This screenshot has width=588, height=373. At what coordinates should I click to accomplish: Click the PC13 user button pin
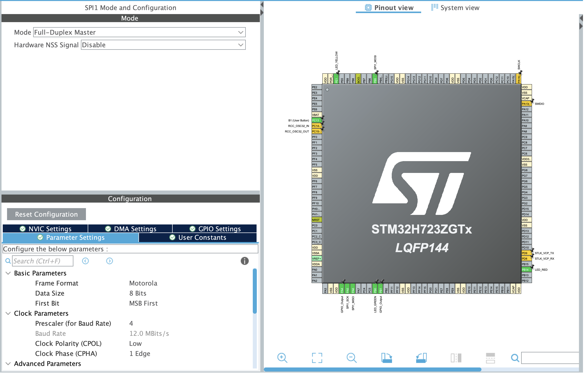pyautogui.click(x=316, y=120)
